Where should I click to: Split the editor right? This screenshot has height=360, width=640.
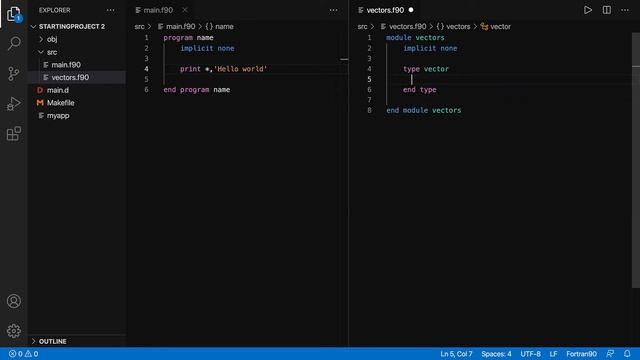coord(607,10)
